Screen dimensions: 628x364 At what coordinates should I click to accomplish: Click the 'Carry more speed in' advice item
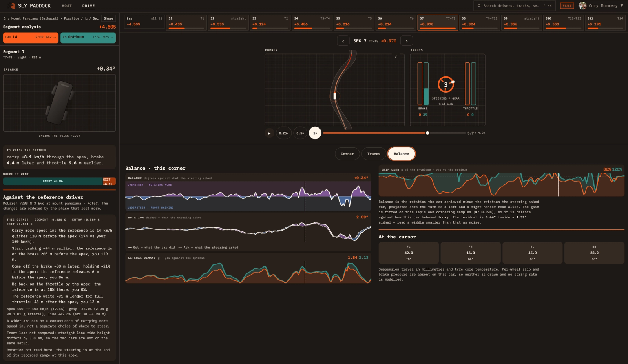point(62,236)
